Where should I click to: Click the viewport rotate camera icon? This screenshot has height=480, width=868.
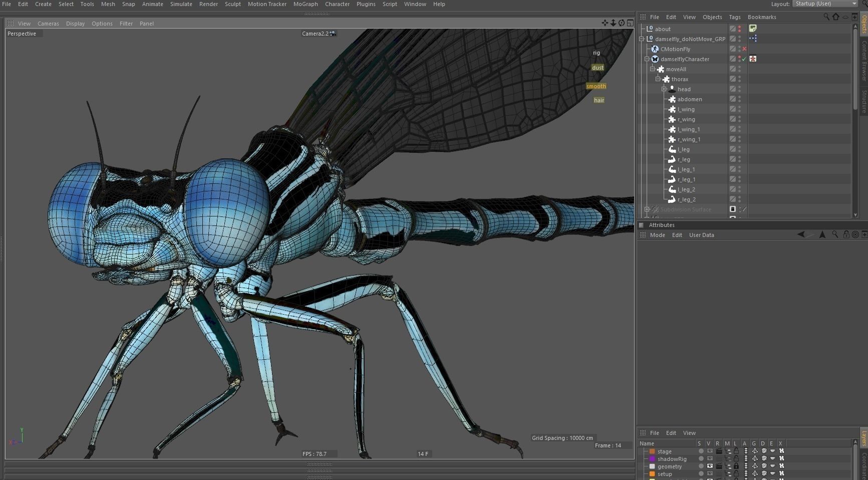coord(622,23)
